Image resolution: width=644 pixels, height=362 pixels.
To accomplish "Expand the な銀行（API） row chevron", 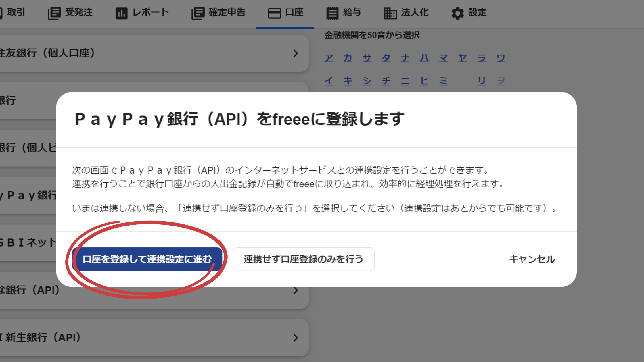I will (x=296, y=290).
